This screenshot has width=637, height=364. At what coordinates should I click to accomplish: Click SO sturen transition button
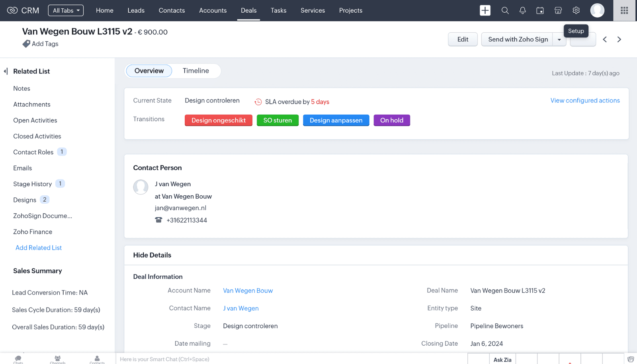click(x=277, y=120)
